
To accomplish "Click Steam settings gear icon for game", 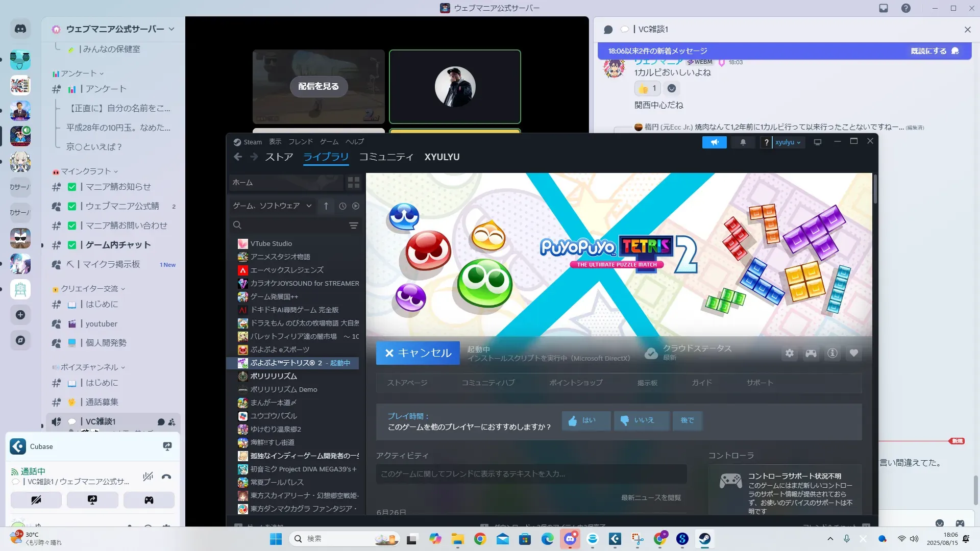I will [790, 353].
